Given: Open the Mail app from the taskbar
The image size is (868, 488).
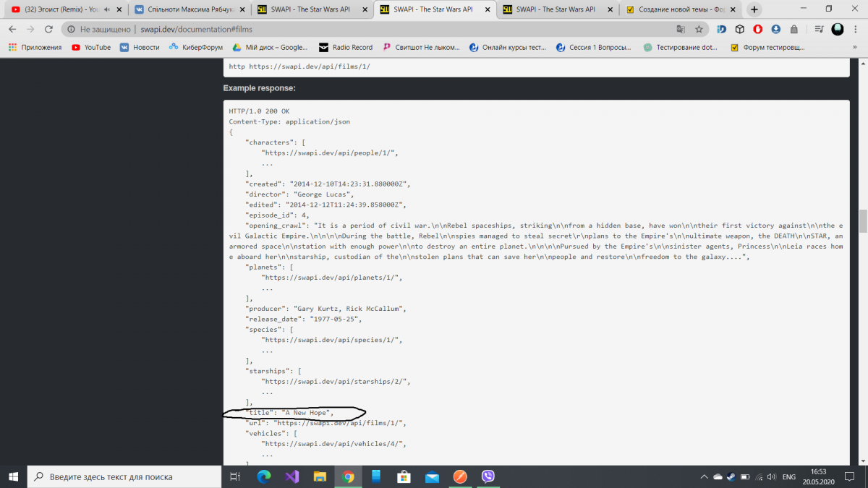Looking at the screenshot, I should 432,476.
